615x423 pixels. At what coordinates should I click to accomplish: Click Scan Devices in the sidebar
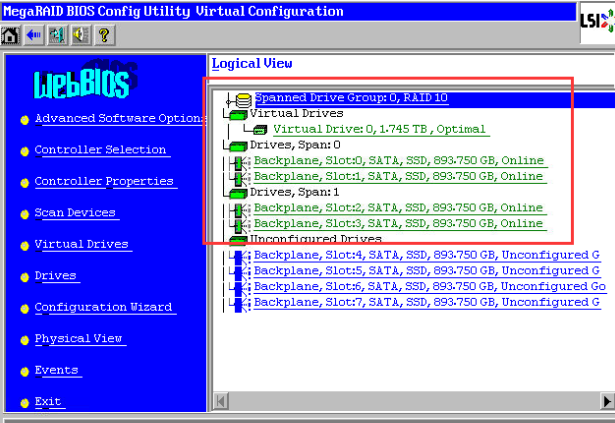(x=75, y=213)
